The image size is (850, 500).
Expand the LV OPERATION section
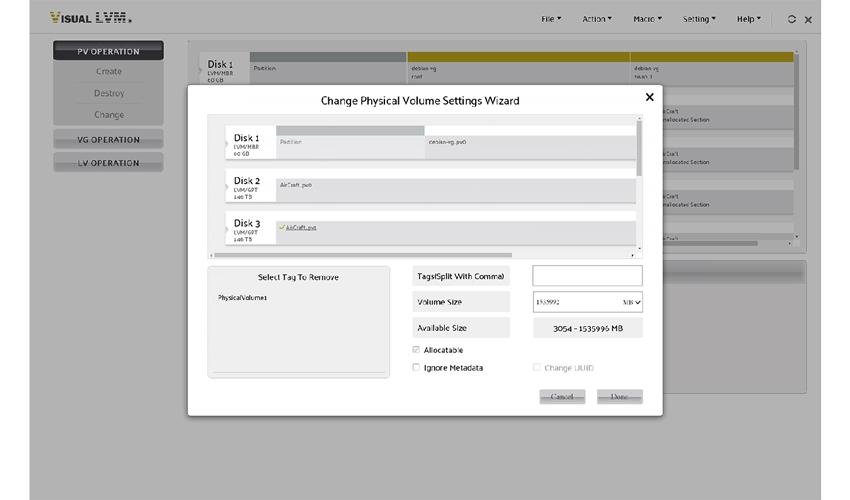click(x=108, y=163)
